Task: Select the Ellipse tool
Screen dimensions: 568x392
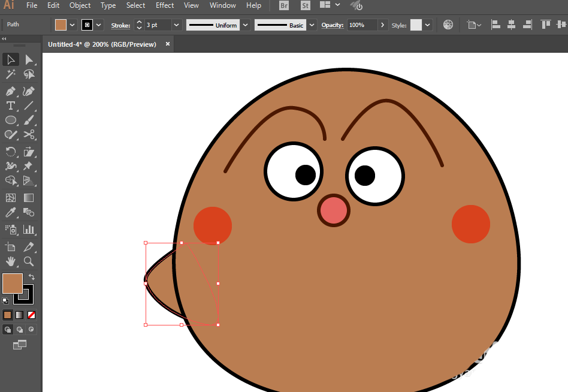Action: [x=11, y=120]
